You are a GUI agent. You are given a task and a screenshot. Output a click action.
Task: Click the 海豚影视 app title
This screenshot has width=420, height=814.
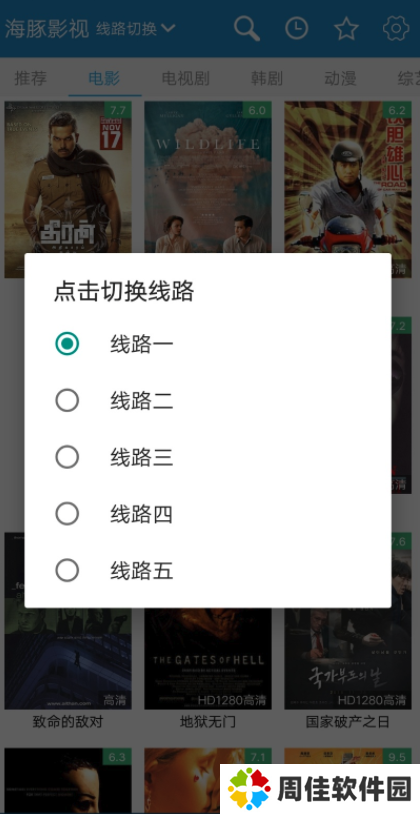[x=47, y=29]
